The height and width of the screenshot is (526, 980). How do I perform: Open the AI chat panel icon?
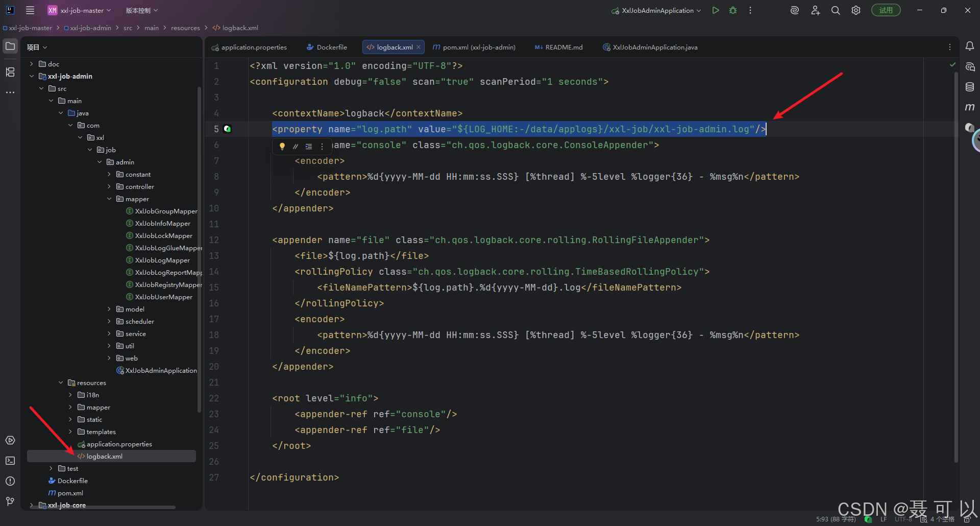coord(970,67)
